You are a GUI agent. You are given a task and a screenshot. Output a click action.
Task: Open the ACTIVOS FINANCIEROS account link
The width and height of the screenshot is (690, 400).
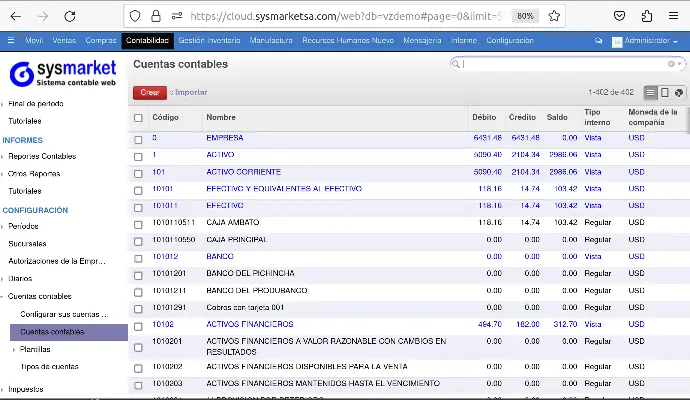(x=249, y=325)
